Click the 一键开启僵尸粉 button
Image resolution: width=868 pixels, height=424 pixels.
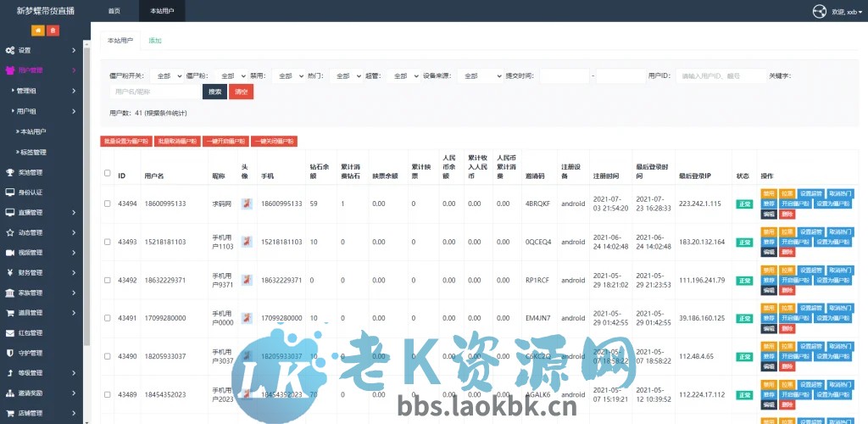225,141
